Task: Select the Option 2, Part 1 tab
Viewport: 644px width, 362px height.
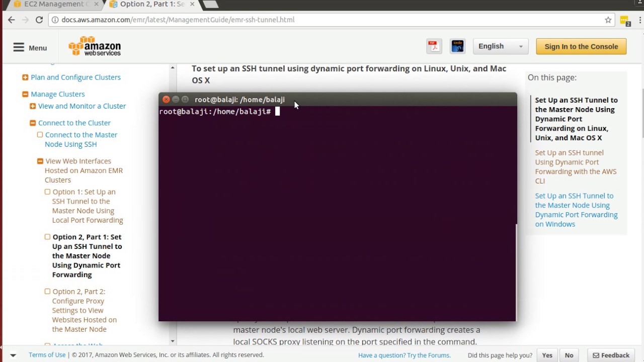Action: pyautogui.click(x=151, y=4)
